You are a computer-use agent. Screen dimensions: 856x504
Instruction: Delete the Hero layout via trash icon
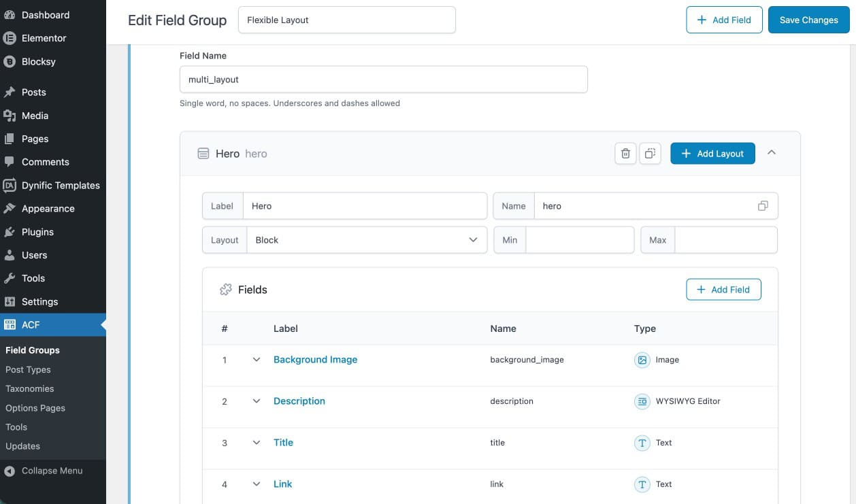pyautogui.click(x=625, y=154)
